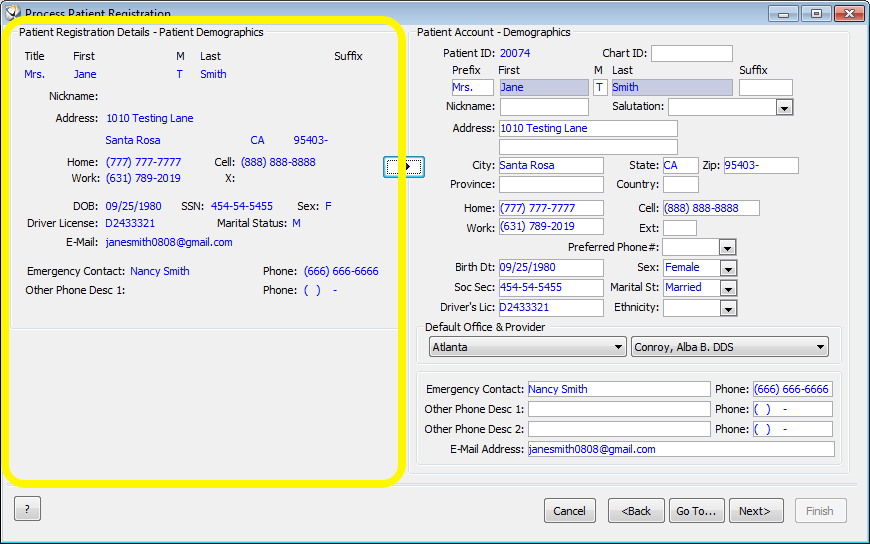Click the Cancel button
Image resolution: width=870 pixels, height=544 pixels.
point(570,511)
